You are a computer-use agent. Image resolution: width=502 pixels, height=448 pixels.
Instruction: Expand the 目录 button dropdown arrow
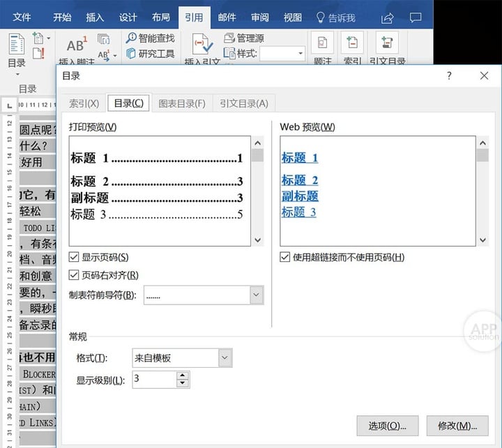[17, 75]
